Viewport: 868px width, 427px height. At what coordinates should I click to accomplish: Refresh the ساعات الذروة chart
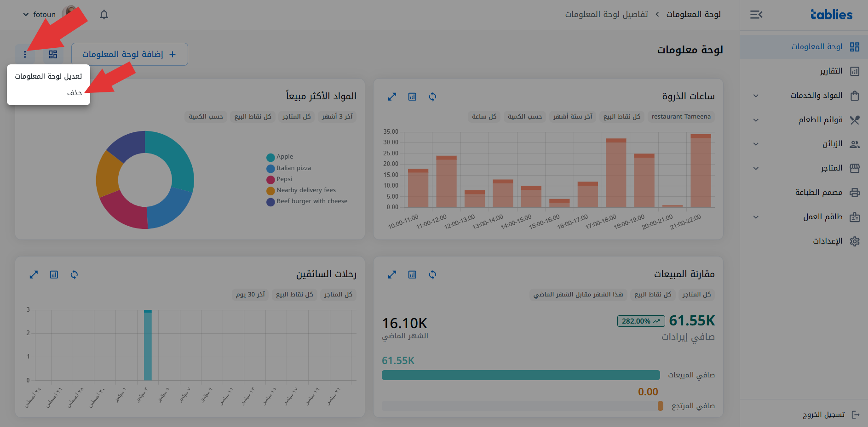tap(432, 97)
